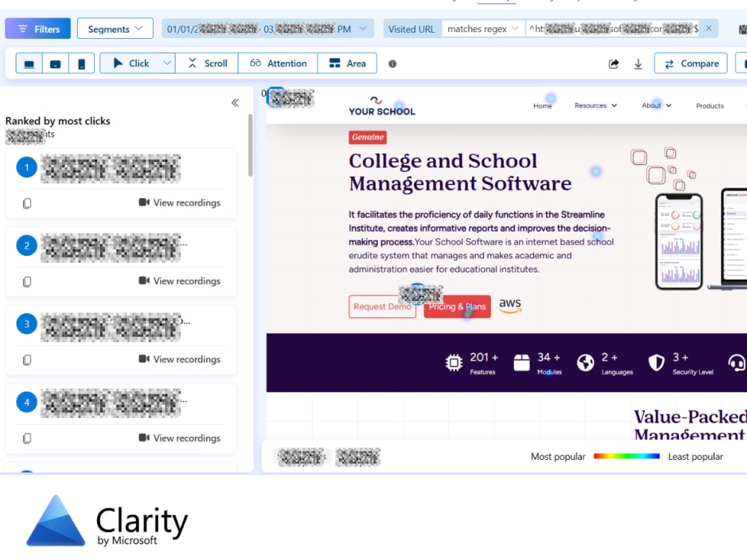This screenshot has height=560, width=747.
Task: View recordings for rank 4 element
Action: click(179, 438)
